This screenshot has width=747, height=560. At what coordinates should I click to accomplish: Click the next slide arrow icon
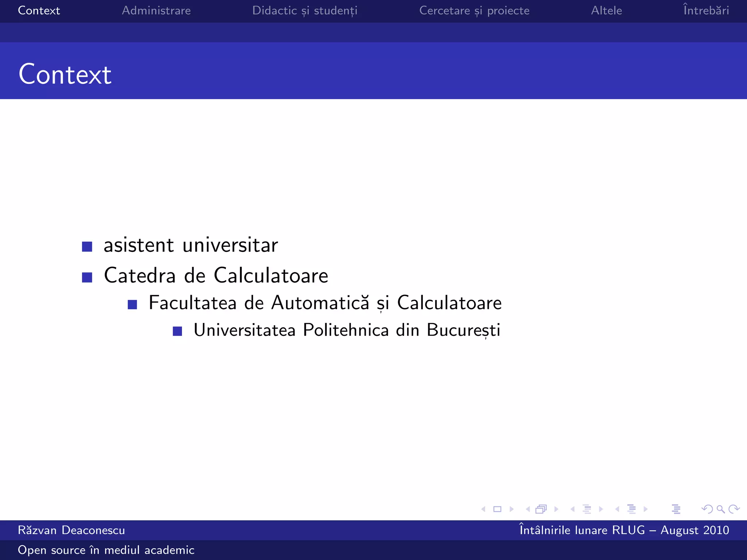(512, 509)
